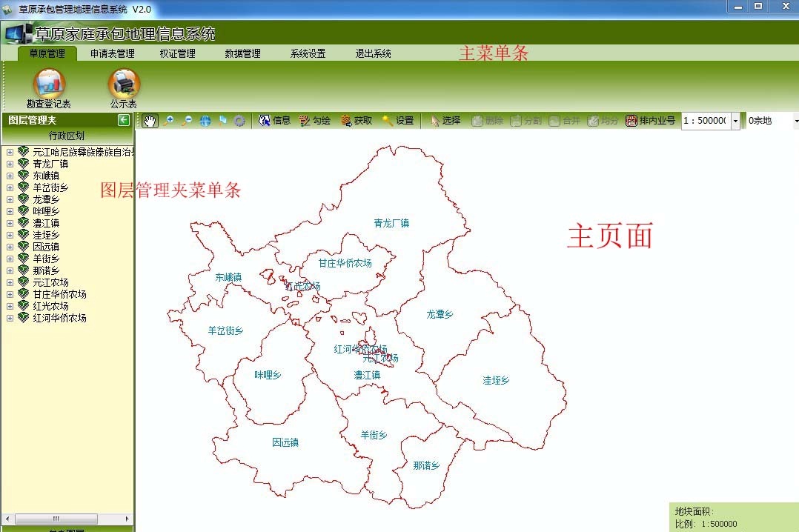Activate the 信息 info query tool

click(274, 121)
